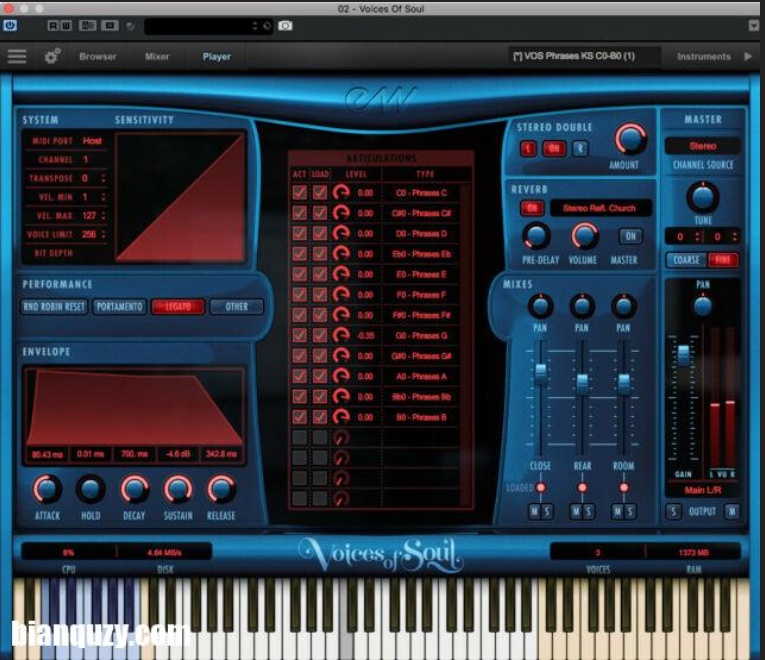This screenshot has height=660, width=765.
Task: Click the Transpose stepper arrows
Action: click(x=103, y=179)
